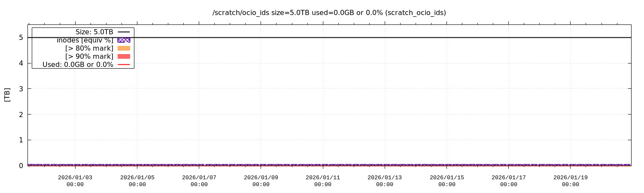Click the y-axis value 3 label
The image size is (644, 193).
(21, 89)
